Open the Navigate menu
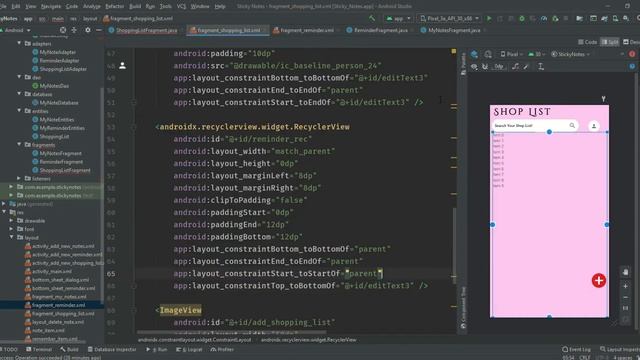The image size is (640, 360). 51,6
